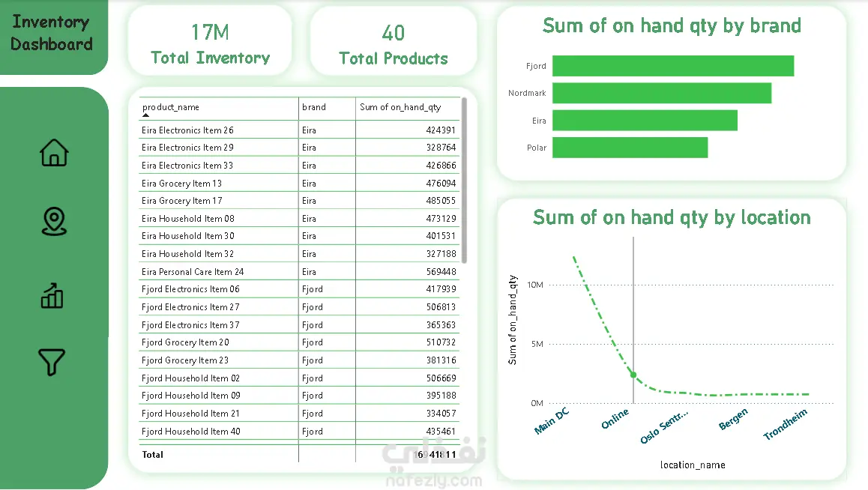Image resolution: width=868 pixels, height=490 pixels.
Task: Select row Fjord Grocery Item 20
Action: tap(299, 342)
